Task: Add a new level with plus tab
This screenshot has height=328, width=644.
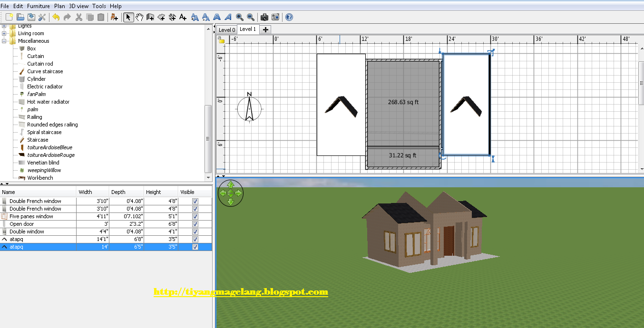Action: tap(265, 29)
